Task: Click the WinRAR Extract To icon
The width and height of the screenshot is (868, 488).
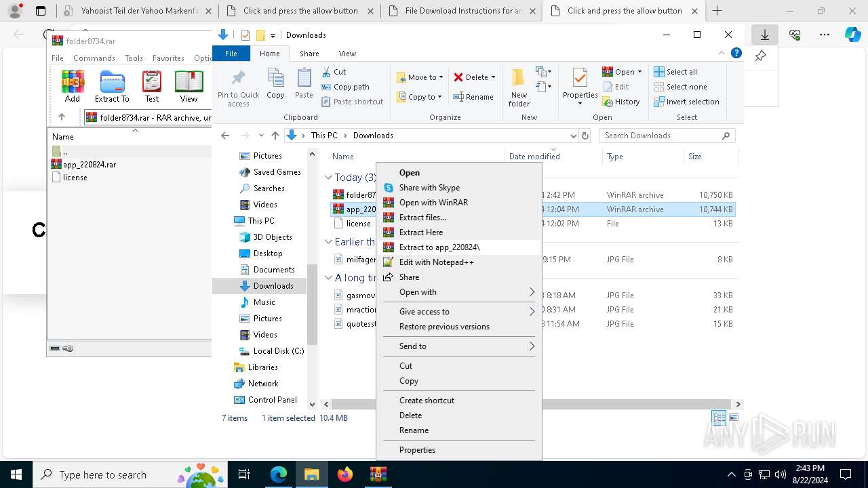Action: tap(112, 86)
